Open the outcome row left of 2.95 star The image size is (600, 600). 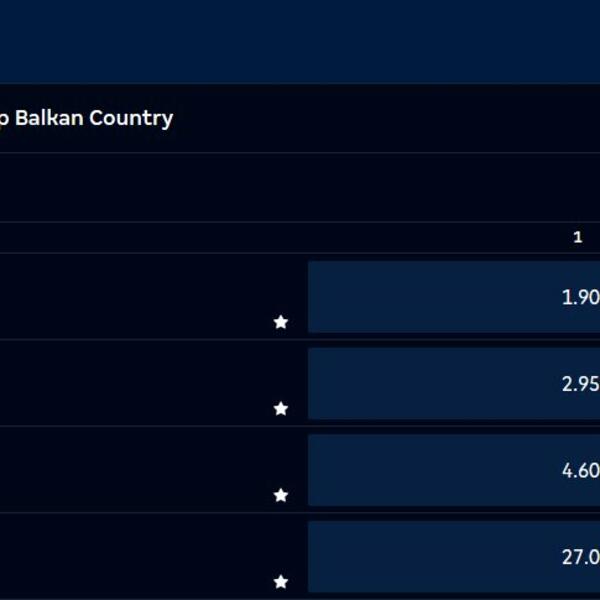[130, 383]
